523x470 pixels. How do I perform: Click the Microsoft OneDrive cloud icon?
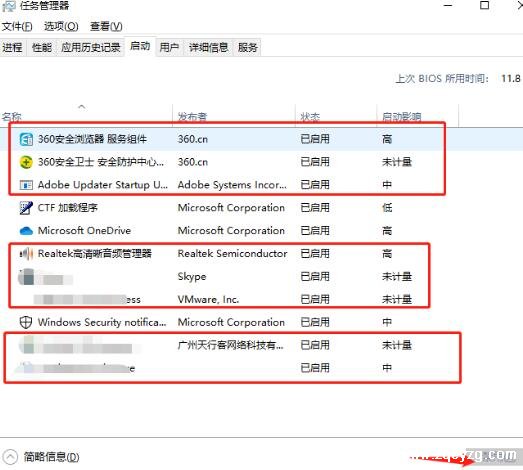click(26, 231)
